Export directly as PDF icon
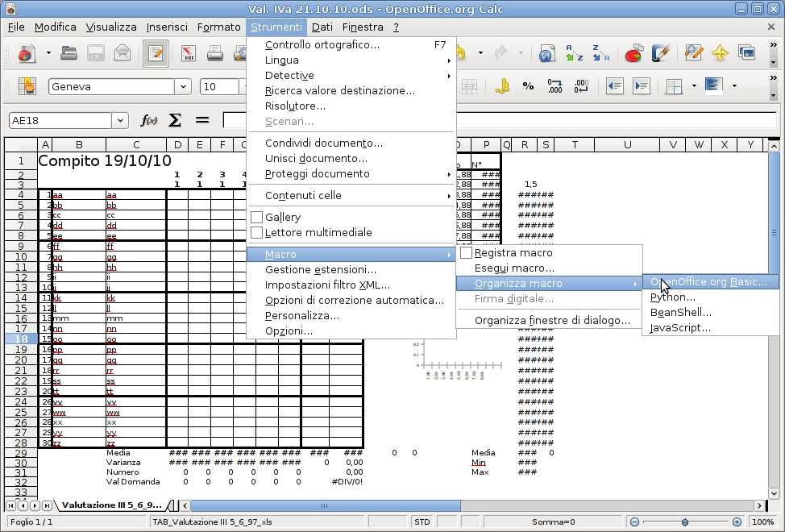This screenshot has height=532, width=785. (189, 53)
